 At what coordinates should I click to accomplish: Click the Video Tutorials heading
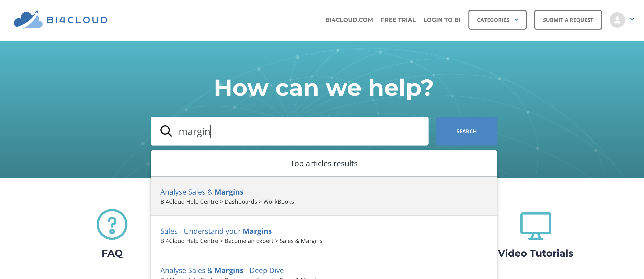[x=535, y=253]
